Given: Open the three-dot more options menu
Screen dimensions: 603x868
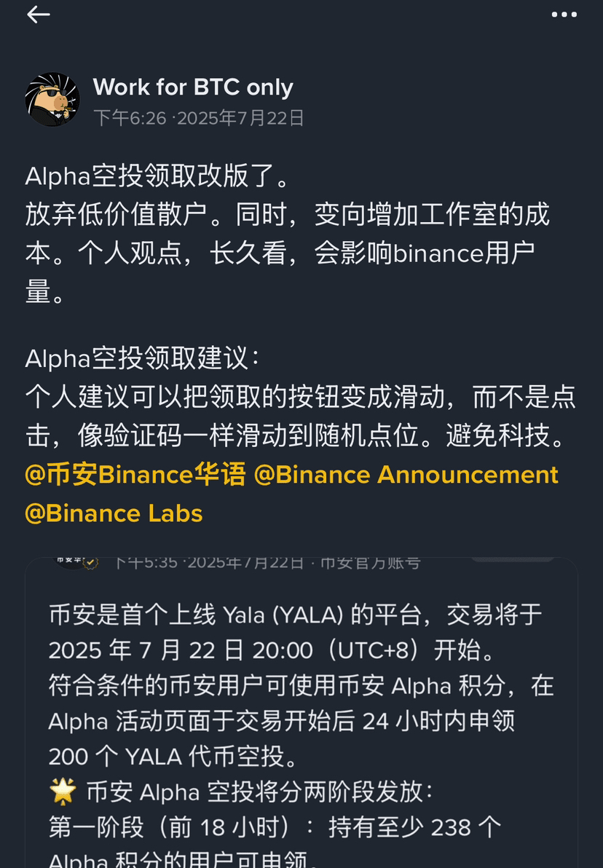Looking at the screenshot, I should click(564, 15).
